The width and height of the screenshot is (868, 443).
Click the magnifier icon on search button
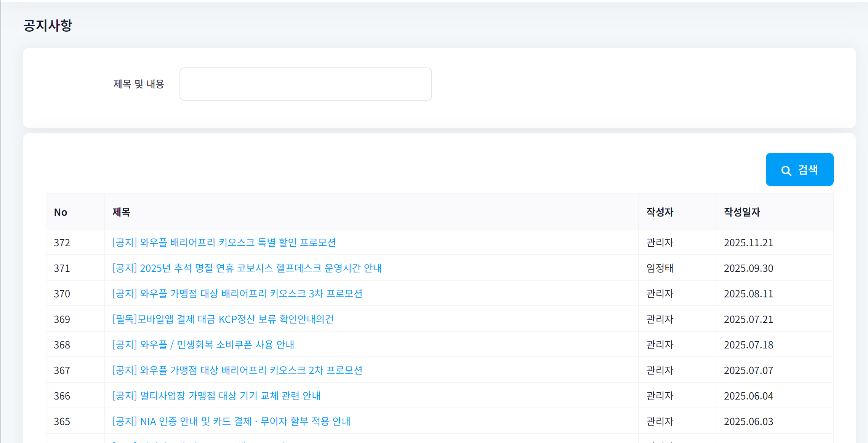786,170
